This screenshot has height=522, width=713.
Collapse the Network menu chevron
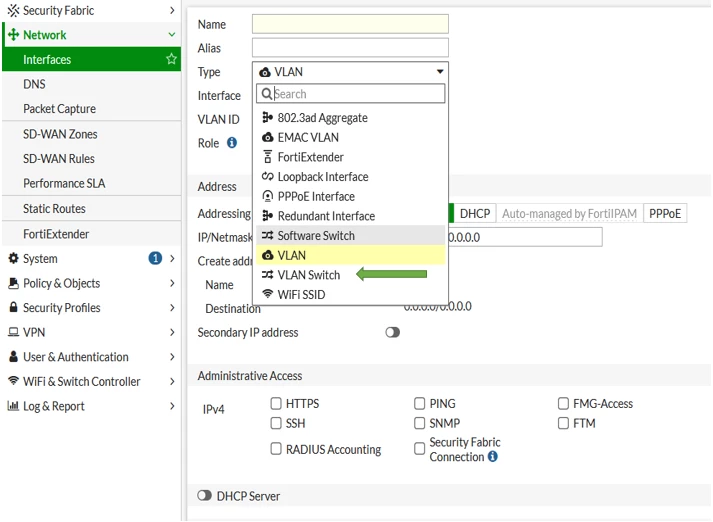(x=172, y=35)
